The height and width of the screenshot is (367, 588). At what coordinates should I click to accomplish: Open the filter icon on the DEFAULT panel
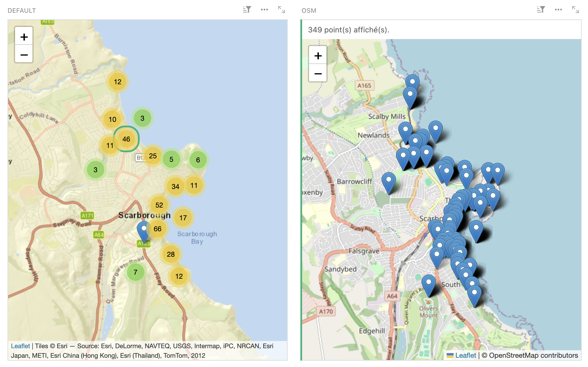(x=247, y=10)
